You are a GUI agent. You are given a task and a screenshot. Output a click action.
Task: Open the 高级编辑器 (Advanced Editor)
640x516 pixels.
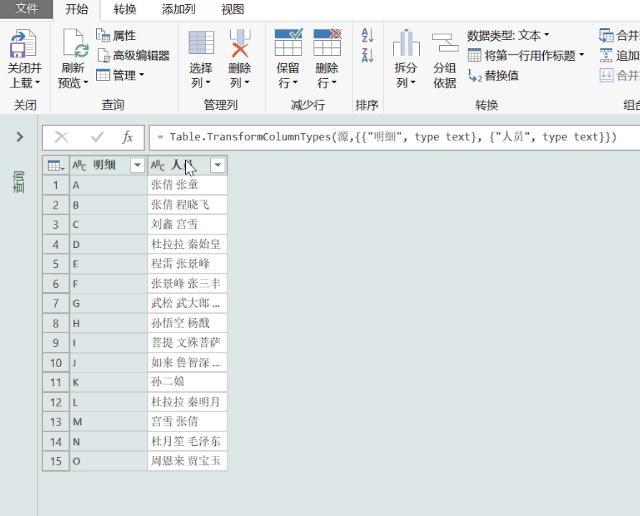(x=133, y=55)
